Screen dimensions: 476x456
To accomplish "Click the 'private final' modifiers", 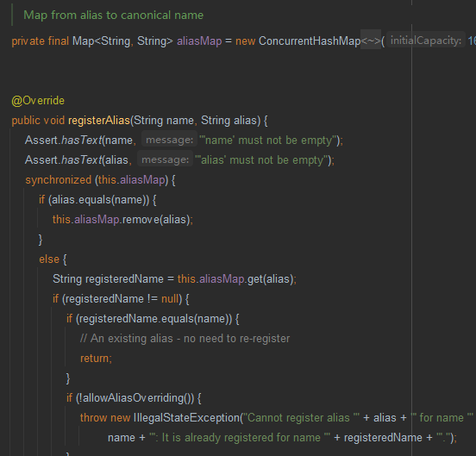I will pyautogui.click(x=40, y=41).
